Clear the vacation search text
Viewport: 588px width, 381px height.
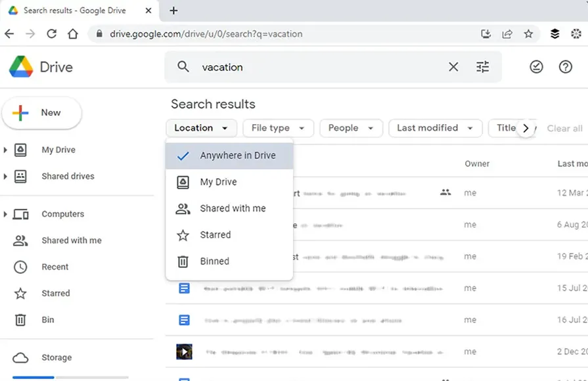tap(453, 67)
